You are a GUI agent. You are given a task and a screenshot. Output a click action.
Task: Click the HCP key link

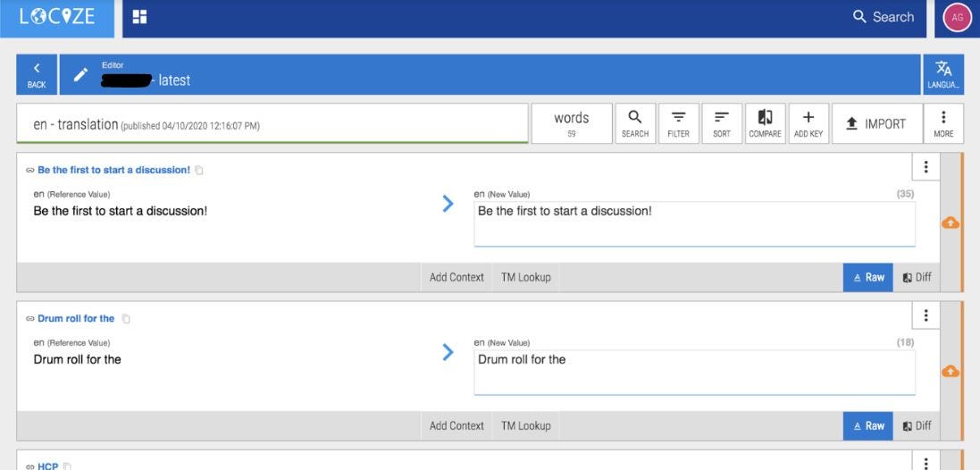click(x=47, y=466)
